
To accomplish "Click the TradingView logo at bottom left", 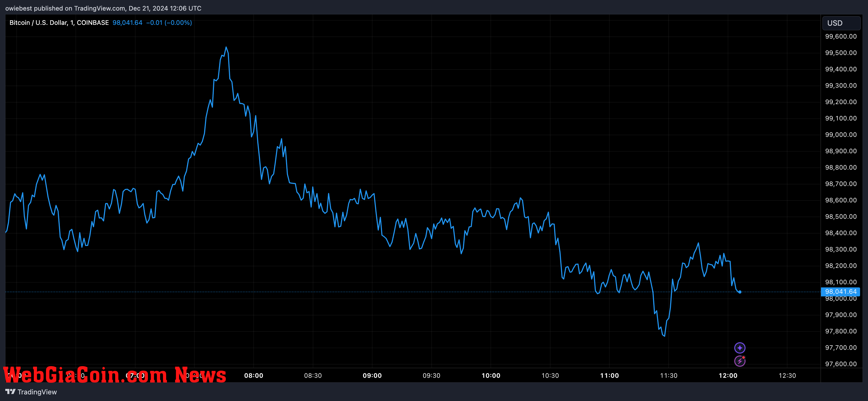I will 11,391.
